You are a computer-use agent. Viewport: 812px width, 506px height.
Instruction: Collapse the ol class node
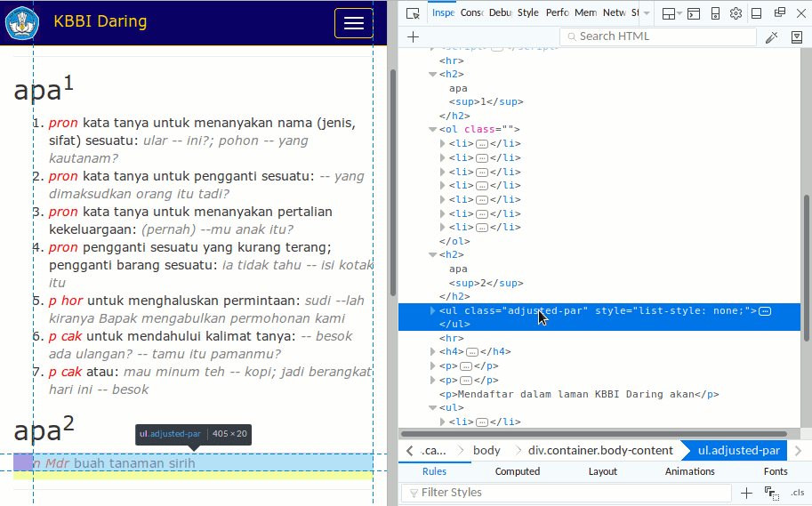[432, 130]
